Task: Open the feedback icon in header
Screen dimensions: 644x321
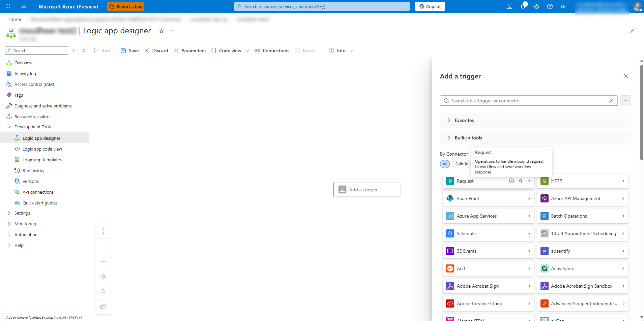Action: [x=563, y=6]
